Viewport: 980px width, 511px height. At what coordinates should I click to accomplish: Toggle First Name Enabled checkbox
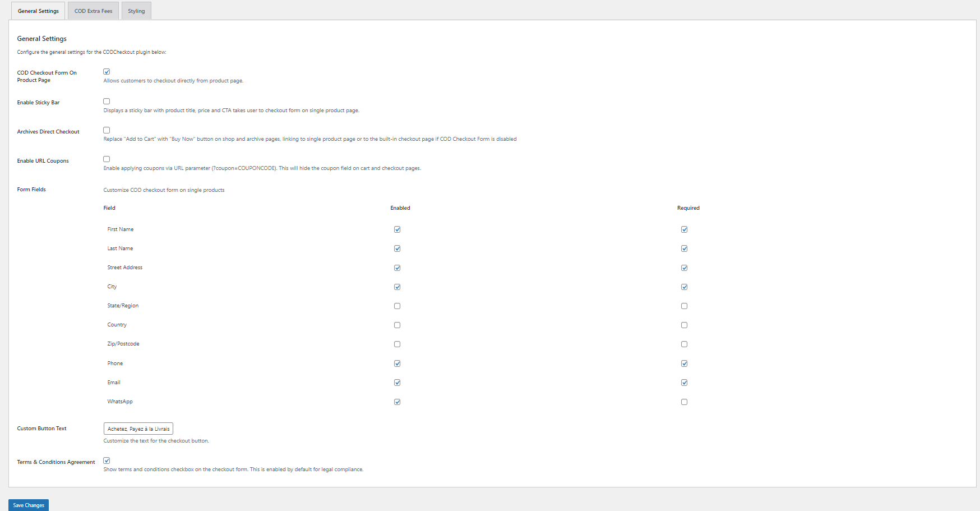coord(397,229)
